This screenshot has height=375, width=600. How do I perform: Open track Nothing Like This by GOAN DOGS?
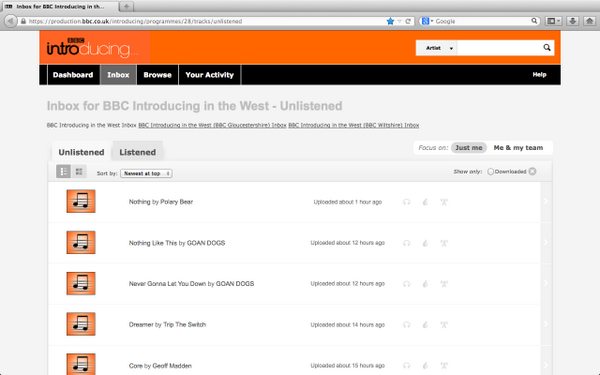tap(177, 243)
